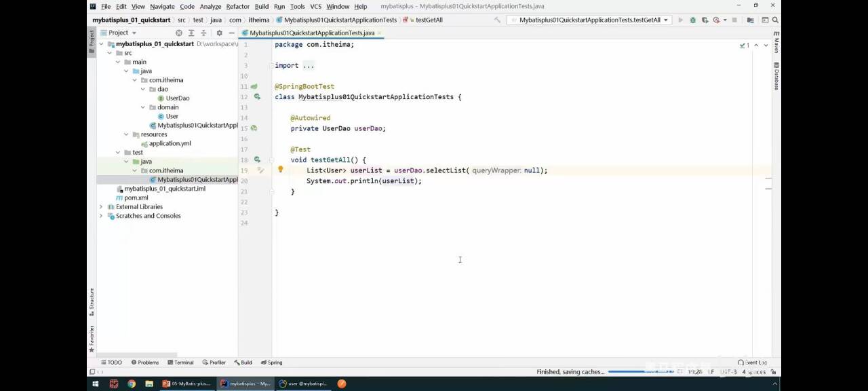Click the testGetAll breadcrumb in navigation bar
Image resolution: width=868 pixels, height=391 pixels.
tap(425, 20)
